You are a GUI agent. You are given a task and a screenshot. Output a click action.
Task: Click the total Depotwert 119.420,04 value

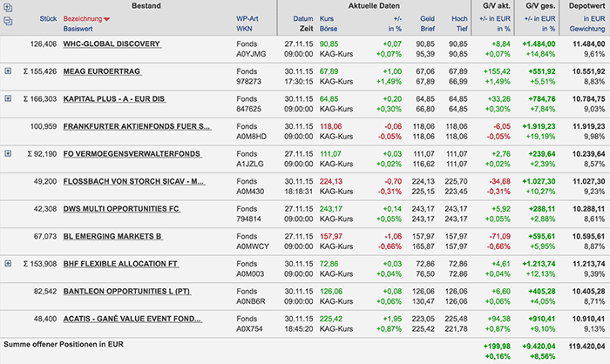click(x=580, y=344)
